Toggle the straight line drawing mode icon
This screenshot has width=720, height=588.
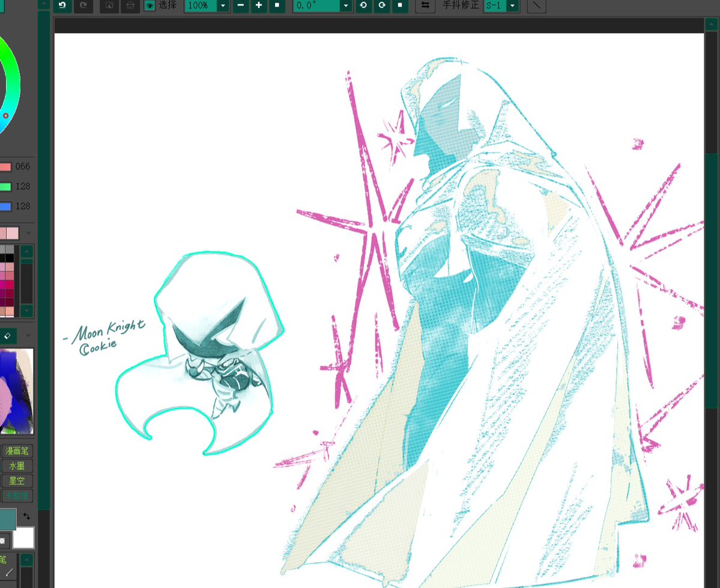point(536,5)
